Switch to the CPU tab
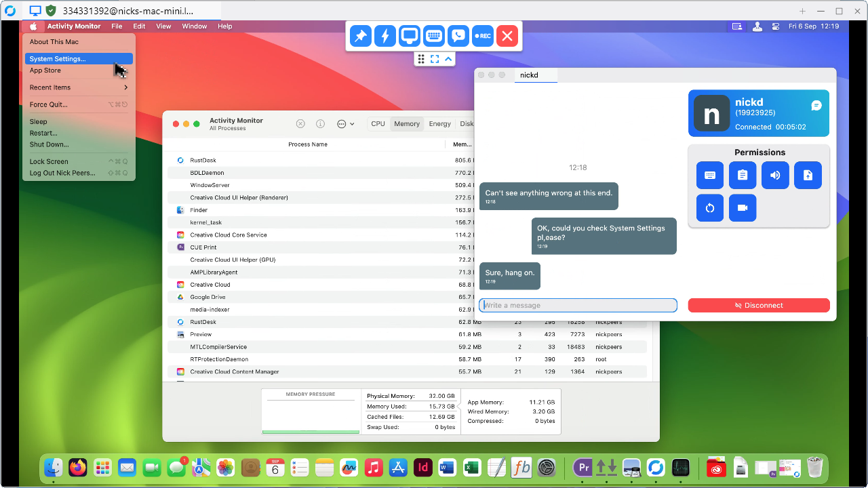 pyautogui.click(x=378, y=124)
